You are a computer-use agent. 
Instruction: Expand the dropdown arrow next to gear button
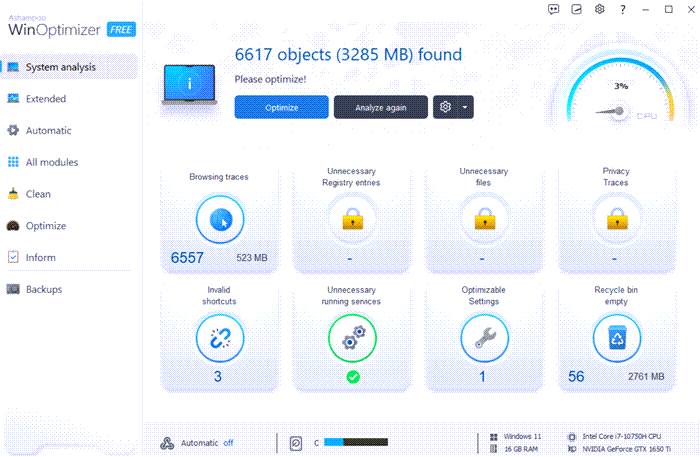point(465,107)
